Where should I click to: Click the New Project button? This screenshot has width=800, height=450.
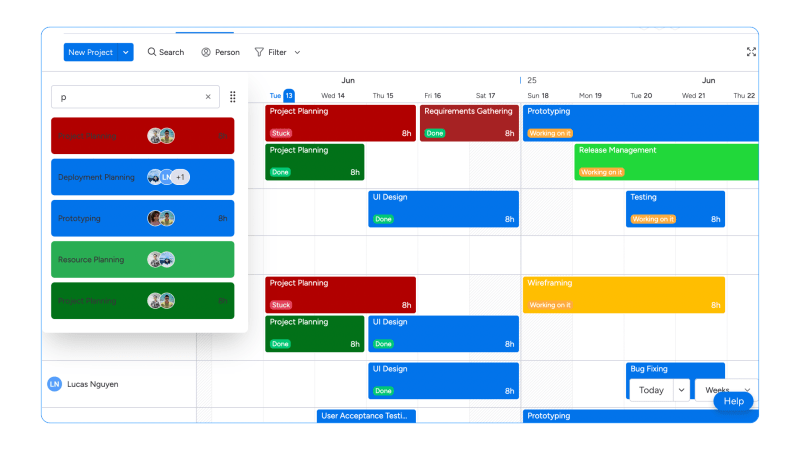91,52
